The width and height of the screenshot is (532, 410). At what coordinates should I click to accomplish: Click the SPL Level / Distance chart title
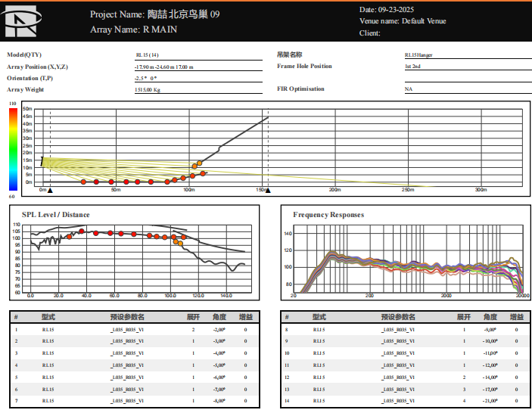click(56, 215)
